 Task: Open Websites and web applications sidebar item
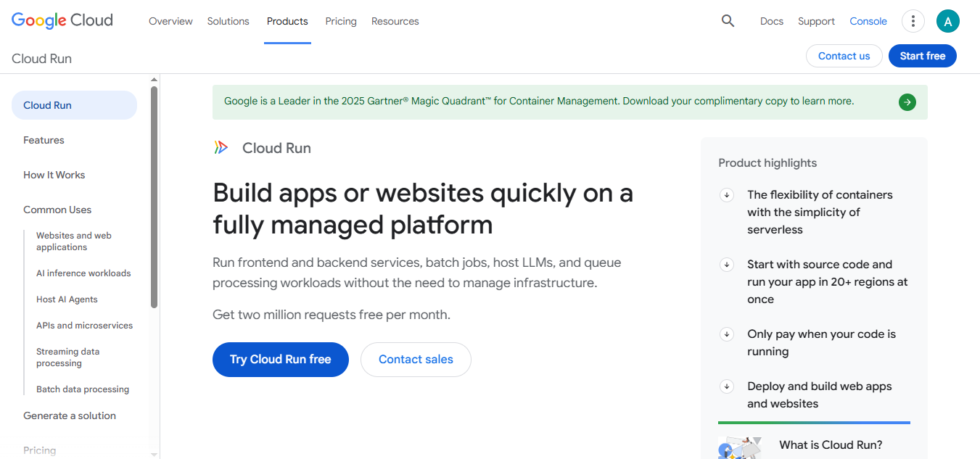click(x=74, y=241)
